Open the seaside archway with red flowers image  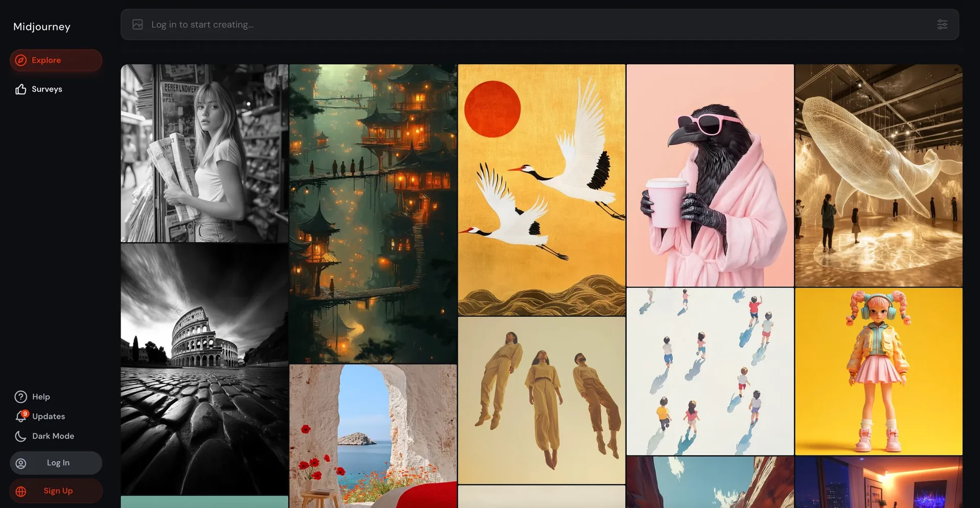[x=373, y=436]
